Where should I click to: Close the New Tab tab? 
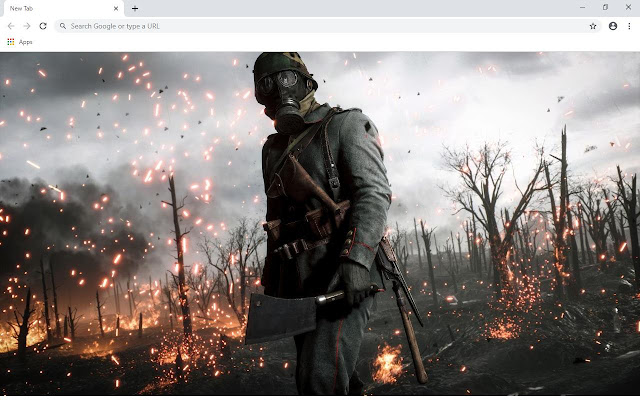tap(116, 8)
